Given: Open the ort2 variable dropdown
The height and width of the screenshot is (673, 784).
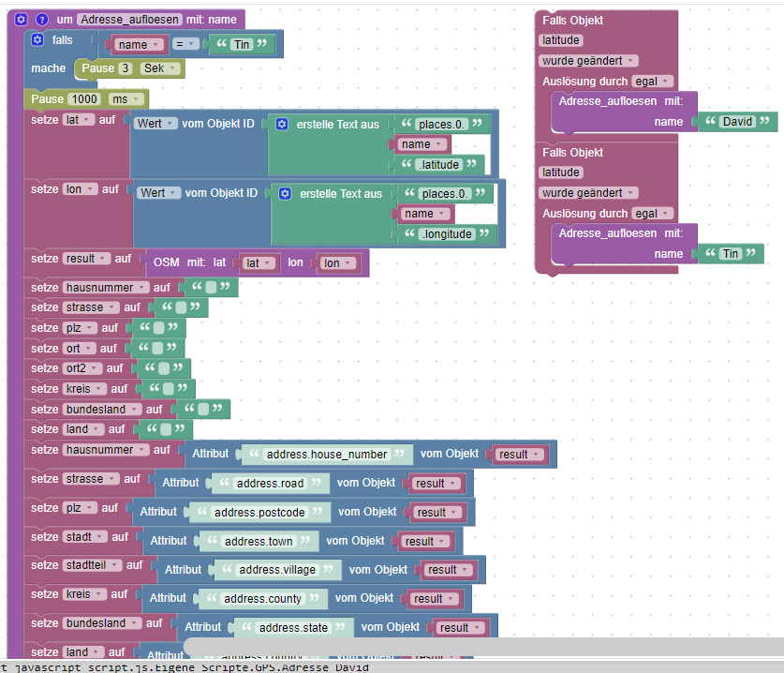Looking at the screenshot, I should tap(82, 368).
